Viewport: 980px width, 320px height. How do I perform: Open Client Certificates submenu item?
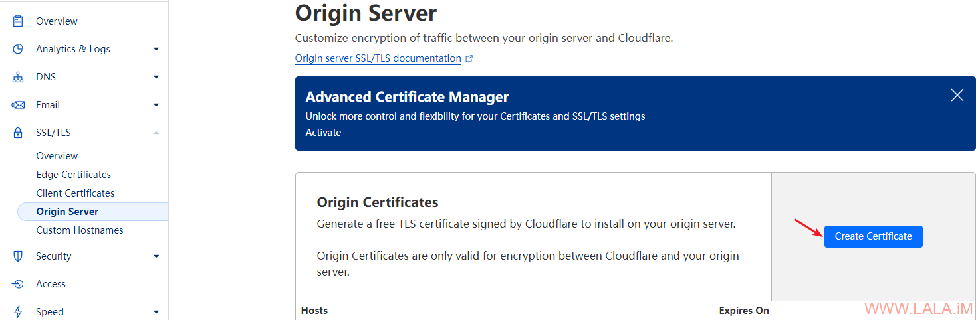click(75, 193)
